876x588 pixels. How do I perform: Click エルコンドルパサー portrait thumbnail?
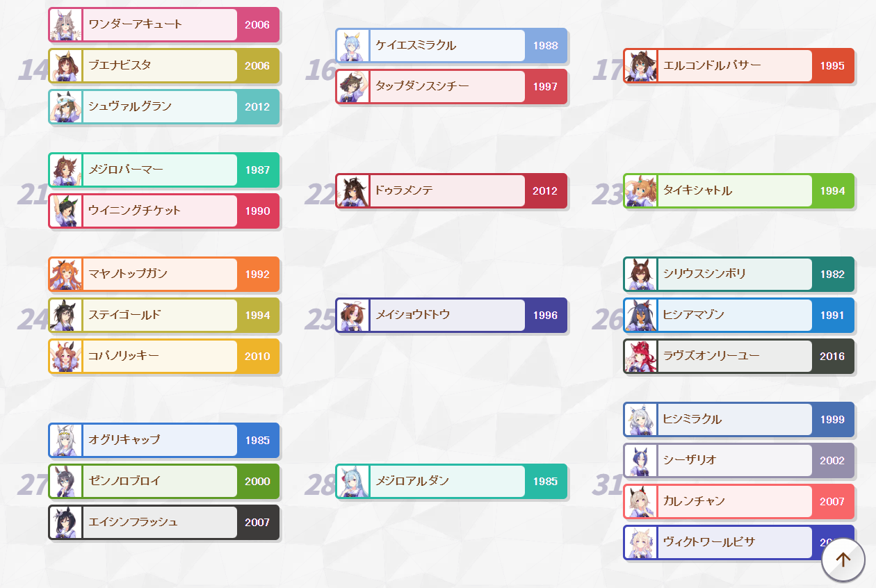click(x=640, y=66)
